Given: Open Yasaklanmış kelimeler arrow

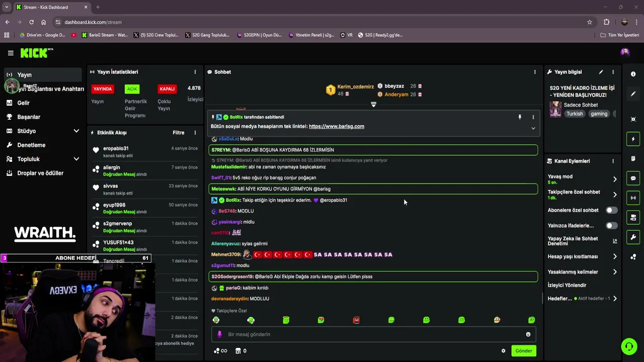Looking at the screenshot, I should [615, 272].
